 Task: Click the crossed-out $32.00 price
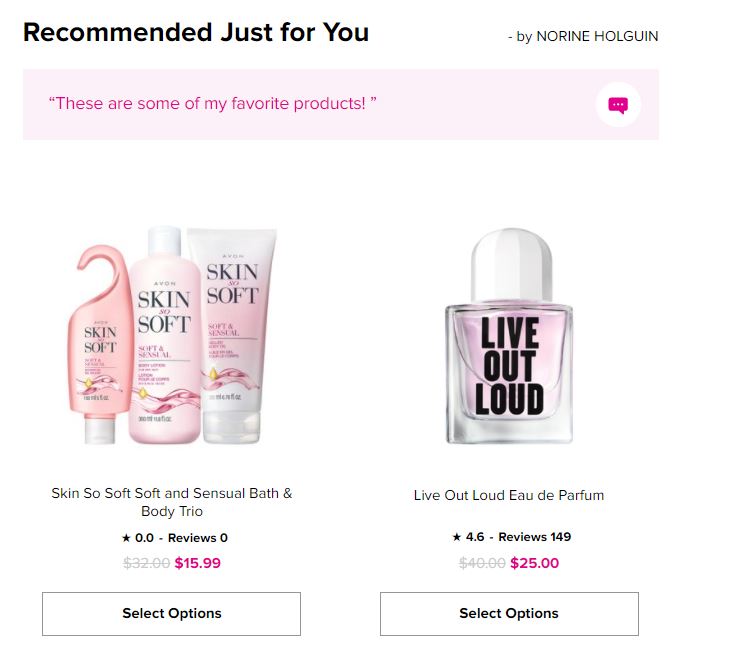tap(146, 563)
